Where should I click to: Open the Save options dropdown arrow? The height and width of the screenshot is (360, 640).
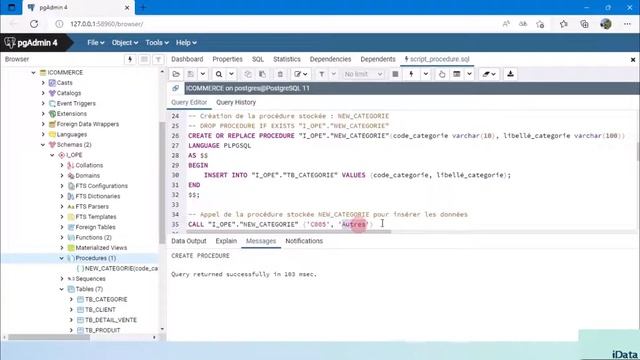click(x=202, y=74)
